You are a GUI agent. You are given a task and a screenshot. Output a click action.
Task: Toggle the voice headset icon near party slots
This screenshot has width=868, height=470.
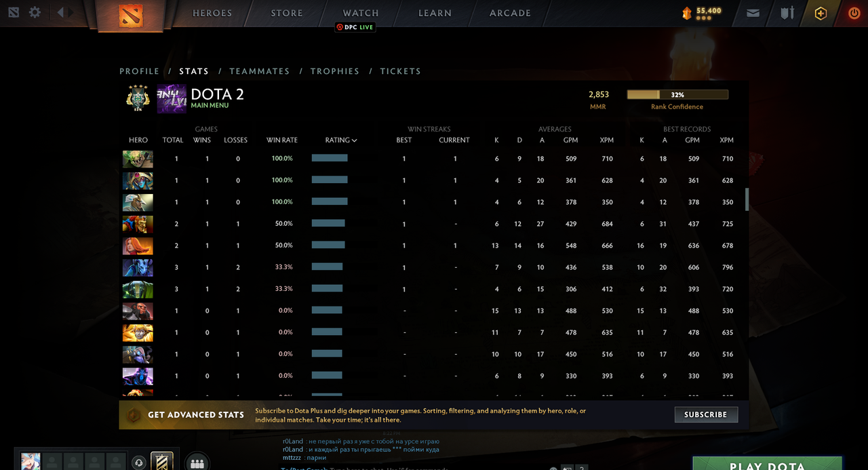click(139, 463)
